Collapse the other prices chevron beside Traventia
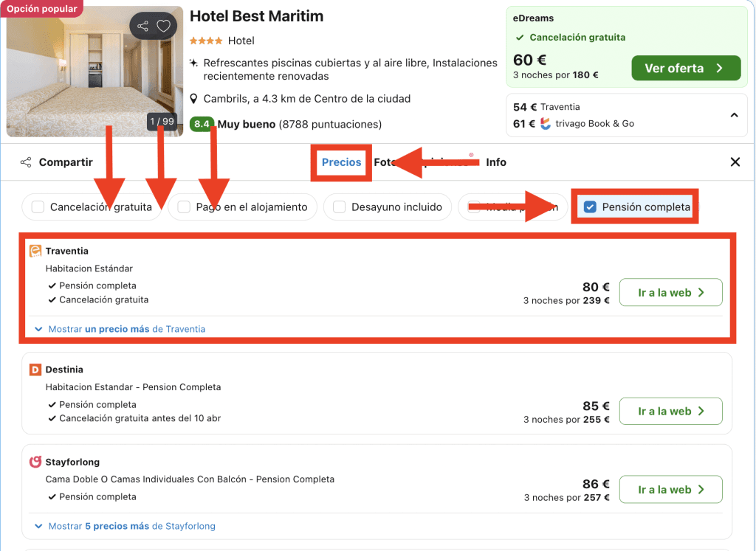 (x=734, y=115)
